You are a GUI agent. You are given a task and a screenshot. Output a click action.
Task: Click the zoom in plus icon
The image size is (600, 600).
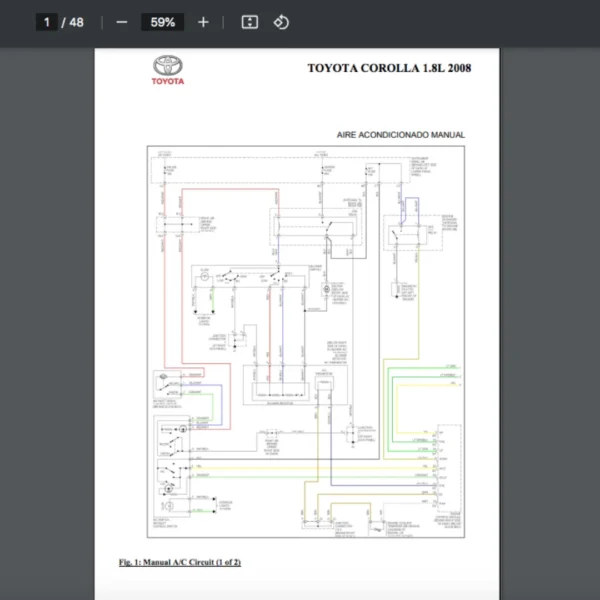[203, 22]
